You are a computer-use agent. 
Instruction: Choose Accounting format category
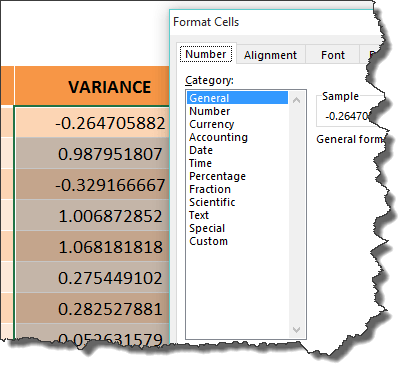click(218, 137)
